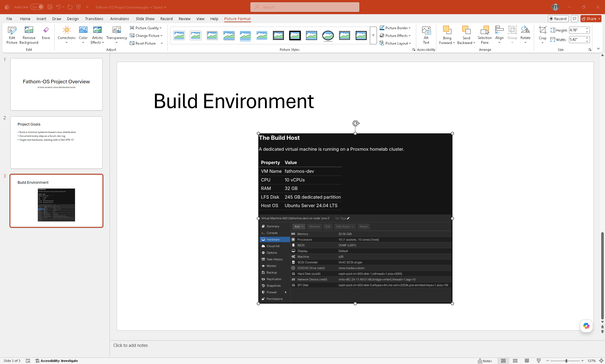605x364 pixels.
Task: Click the Alt Text icon
Action: (x=426, y=35)
